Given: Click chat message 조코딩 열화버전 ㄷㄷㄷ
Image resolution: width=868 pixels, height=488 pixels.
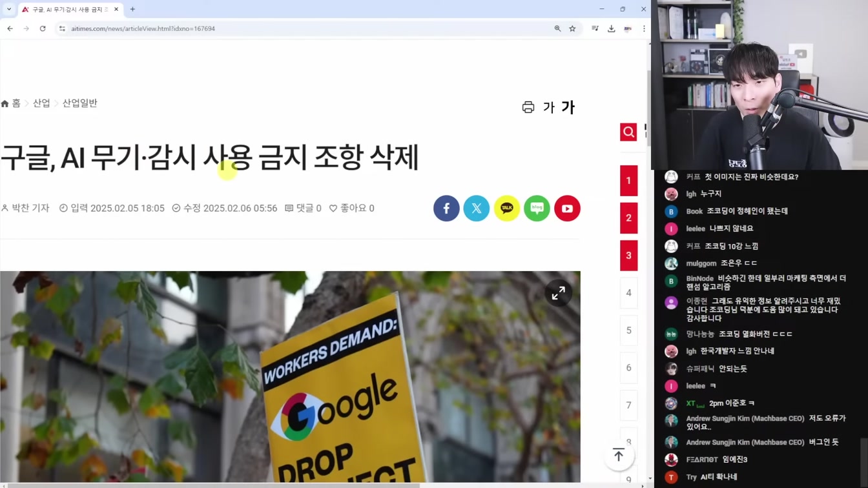Looking at the screenshot, I should tap(756, 334).
